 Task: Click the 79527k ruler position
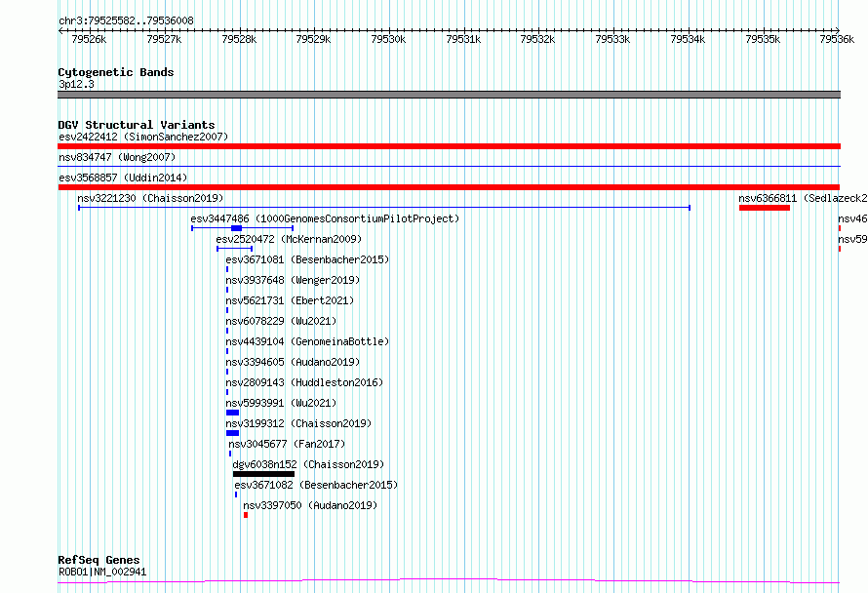164,39
